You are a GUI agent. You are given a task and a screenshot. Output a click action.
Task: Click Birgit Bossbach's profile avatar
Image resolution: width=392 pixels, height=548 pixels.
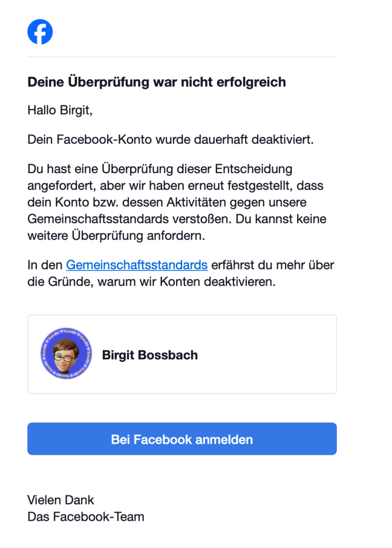pos(66,354)
